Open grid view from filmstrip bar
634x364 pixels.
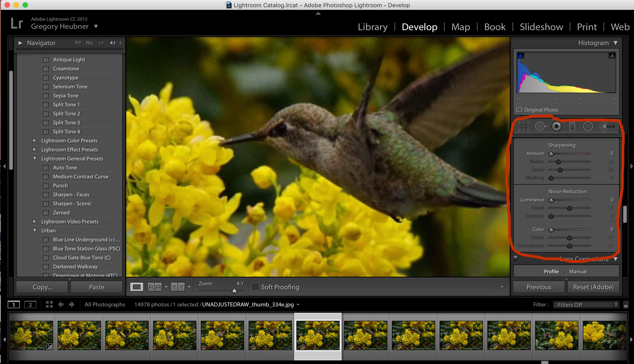49,304
